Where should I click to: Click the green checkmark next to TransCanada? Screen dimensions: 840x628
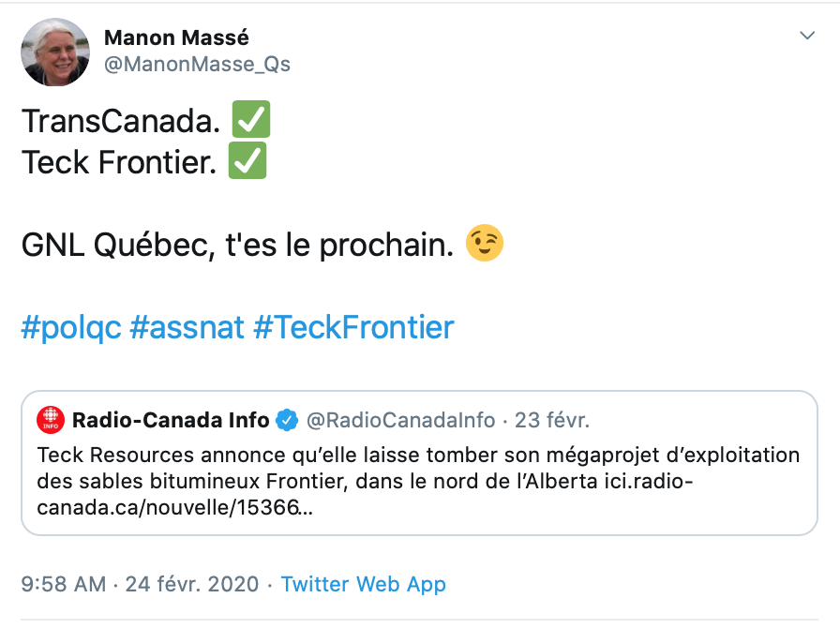(250, 120)
